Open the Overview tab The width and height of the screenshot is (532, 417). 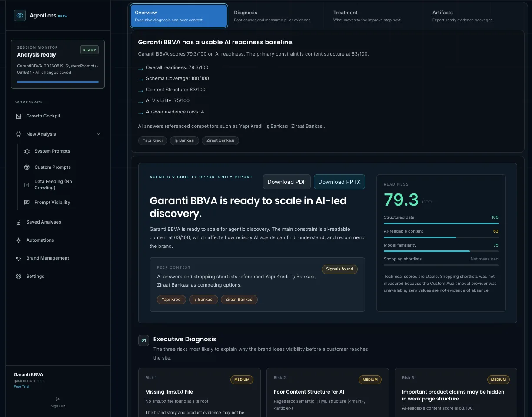pyautogui.click(x=179, y=16)
